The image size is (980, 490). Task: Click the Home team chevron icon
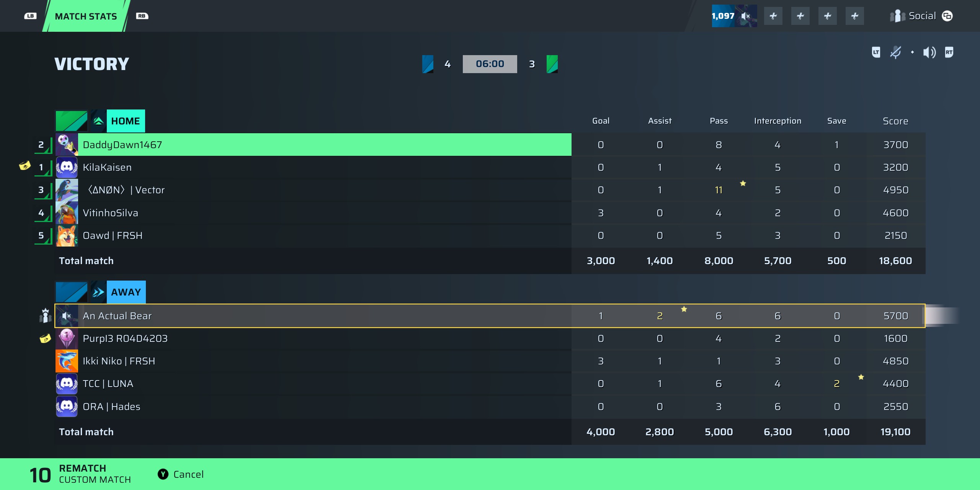(x=98, y=121)
